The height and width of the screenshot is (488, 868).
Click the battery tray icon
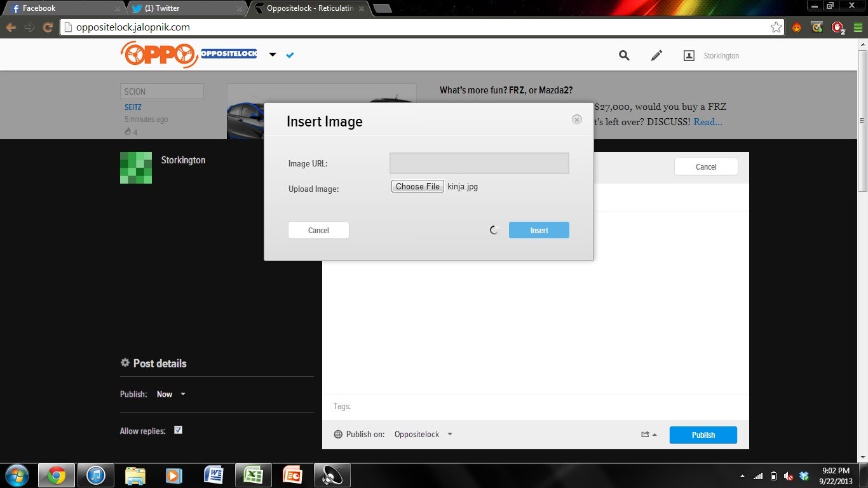click(x=773, y=476)
